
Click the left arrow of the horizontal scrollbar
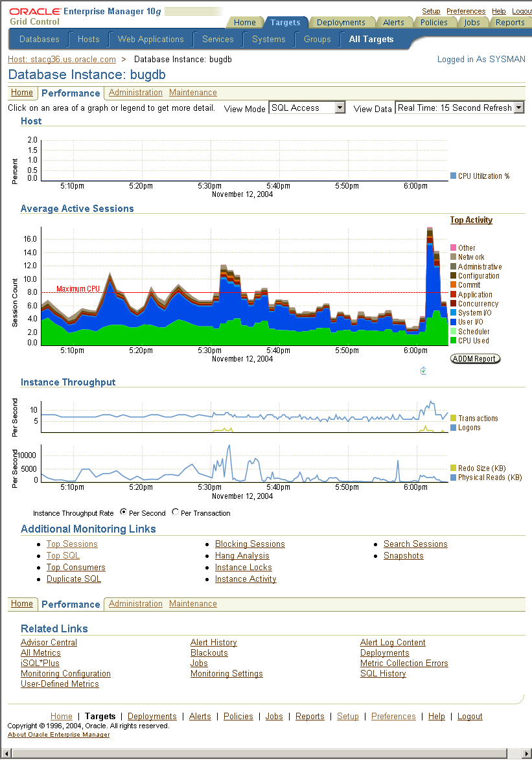click(x=5, y=754)
